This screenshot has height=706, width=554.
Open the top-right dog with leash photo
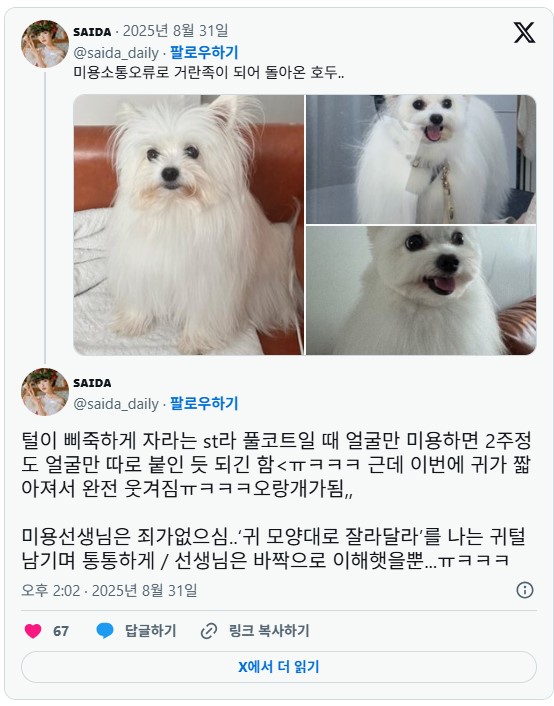pos(421,159)
